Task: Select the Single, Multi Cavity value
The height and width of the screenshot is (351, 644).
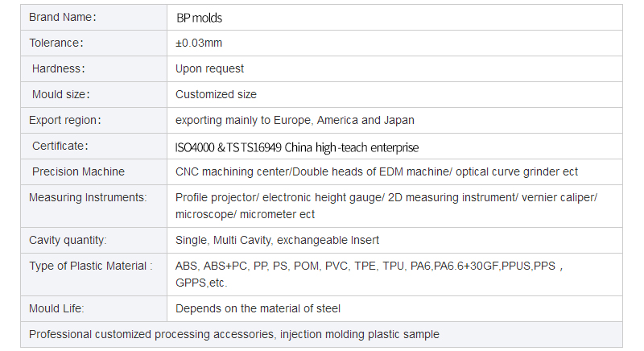Action: click(x=277, y=240)
